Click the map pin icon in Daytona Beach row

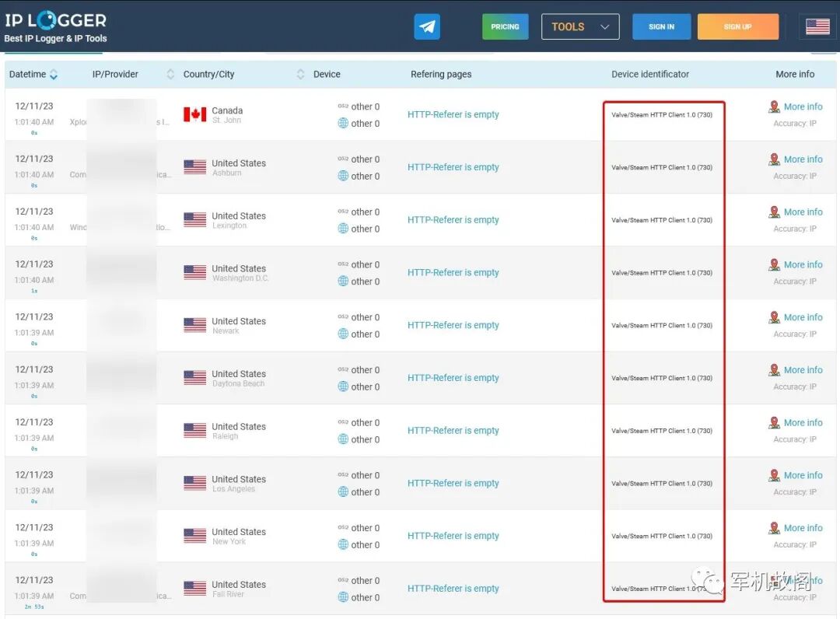click(774, 370)
